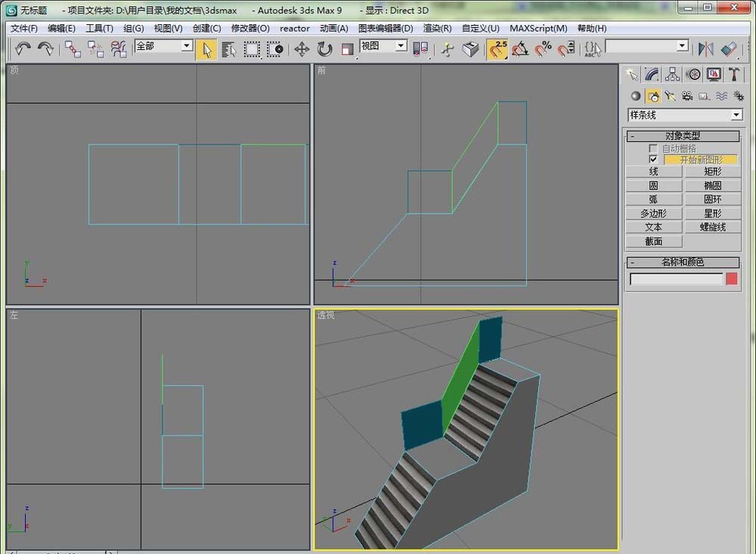Open the Hierarchy panel tab
756x554 pixels.
(x=672, y=74)
